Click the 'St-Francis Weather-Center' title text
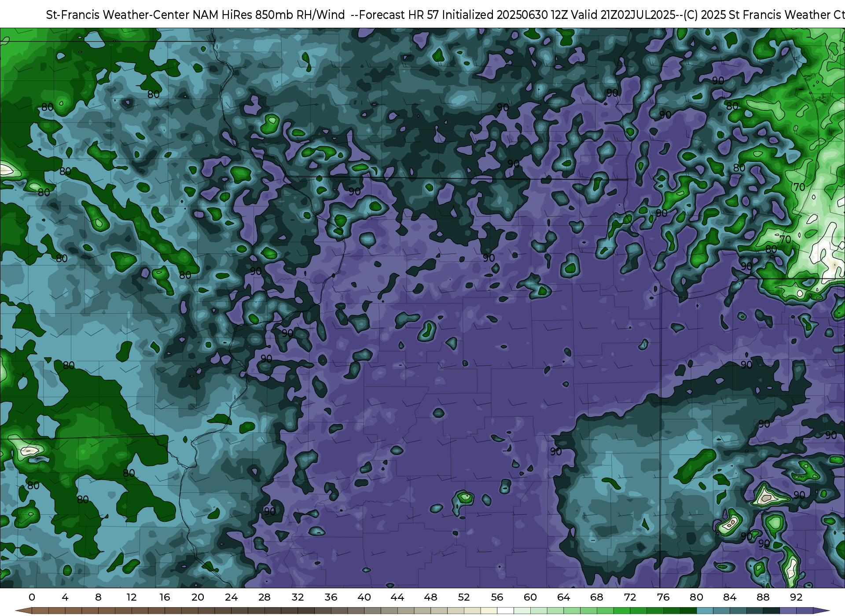This screenshot has height=616, width=845. (118, 15)
